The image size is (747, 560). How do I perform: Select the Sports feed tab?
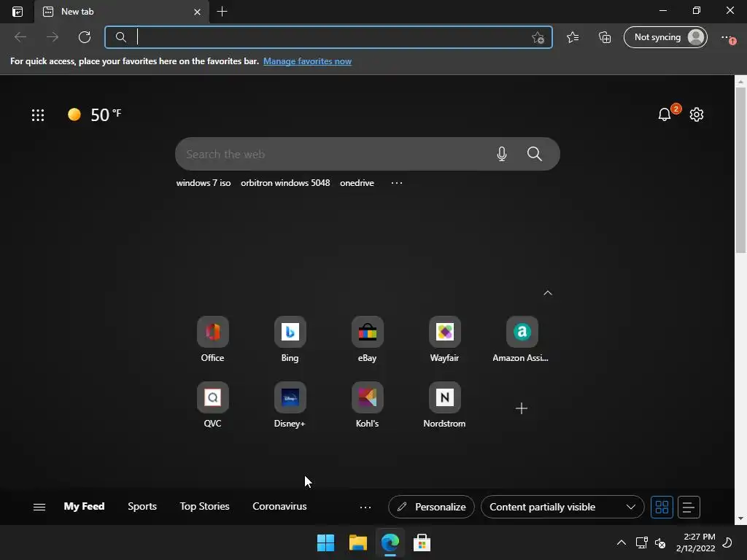[142, 506]
